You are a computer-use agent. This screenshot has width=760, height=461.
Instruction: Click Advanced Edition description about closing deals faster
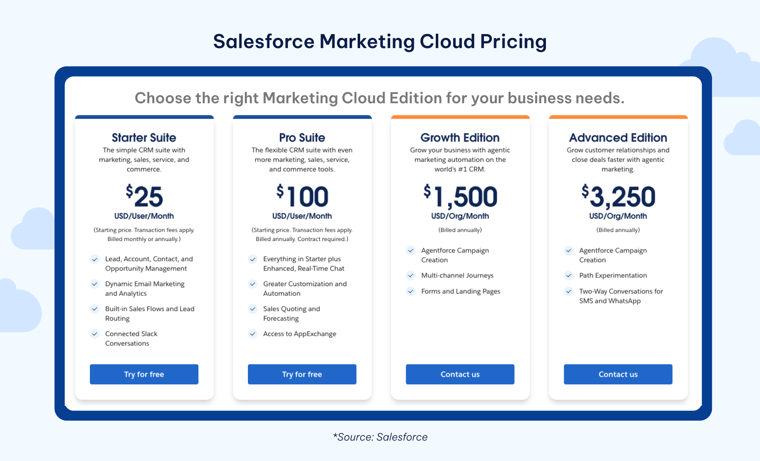618,159
